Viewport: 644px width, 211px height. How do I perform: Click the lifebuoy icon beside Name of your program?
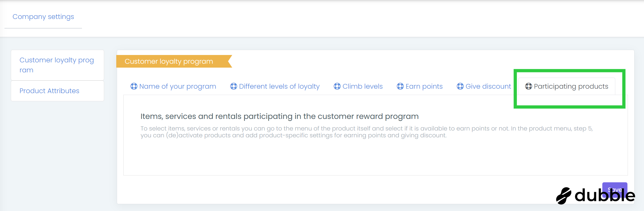pyautogui.click(x=134, y=86)
